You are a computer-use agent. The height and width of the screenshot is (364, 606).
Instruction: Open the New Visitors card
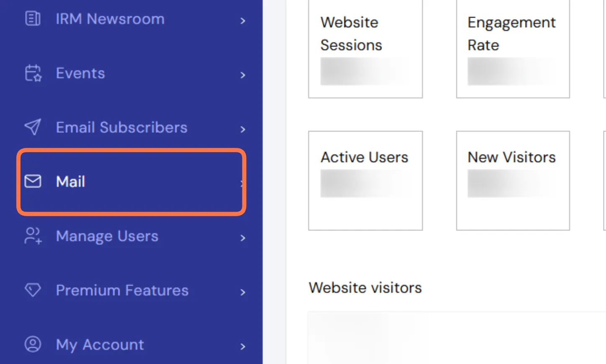(x=513, y=181)
